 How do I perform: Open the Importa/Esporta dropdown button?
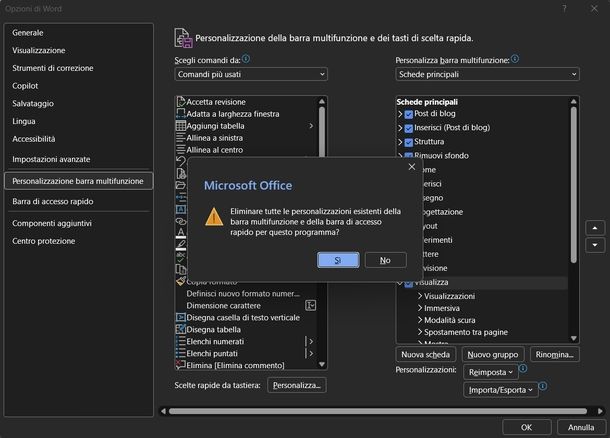501,390
